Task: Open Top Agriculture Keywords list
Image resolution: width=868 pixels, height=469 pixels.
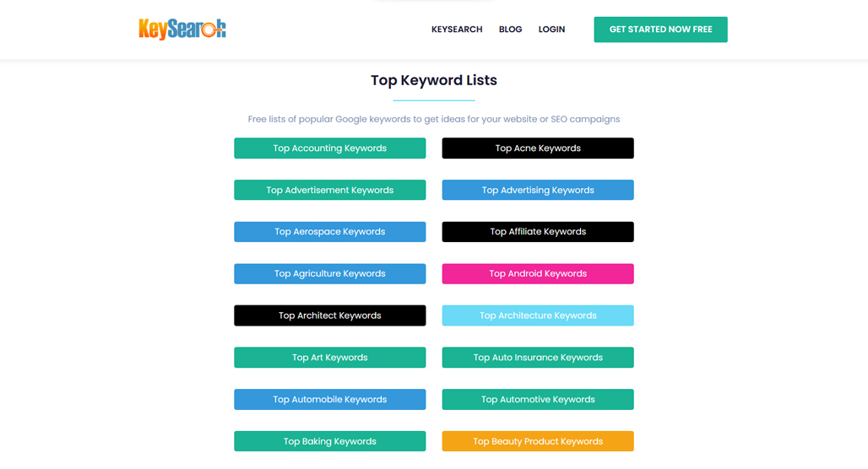Action: [x=330, y=274]
